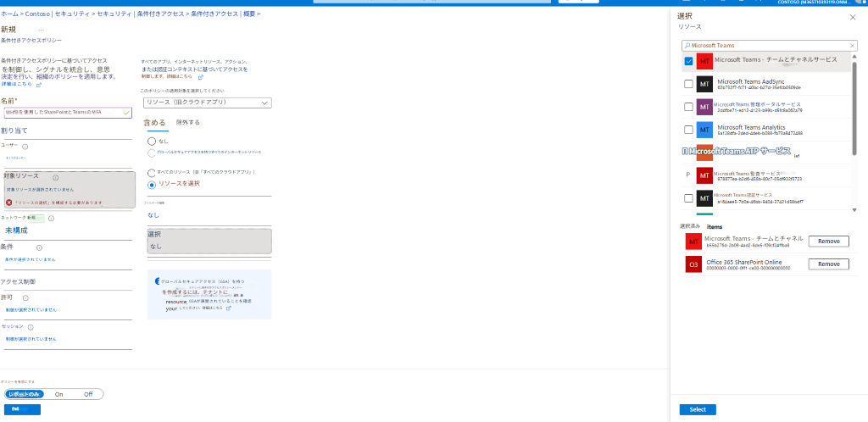This screenshot has width=868, height=422.
Task: Close the 選択 resource panel
Action: 853,17
